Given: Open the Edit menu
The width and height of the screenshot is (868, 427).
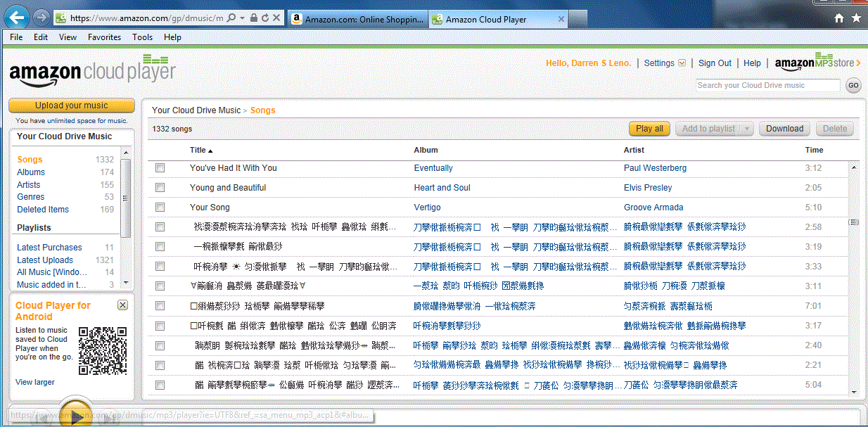Looking at the screenshot, I should [x=41, y=37].
